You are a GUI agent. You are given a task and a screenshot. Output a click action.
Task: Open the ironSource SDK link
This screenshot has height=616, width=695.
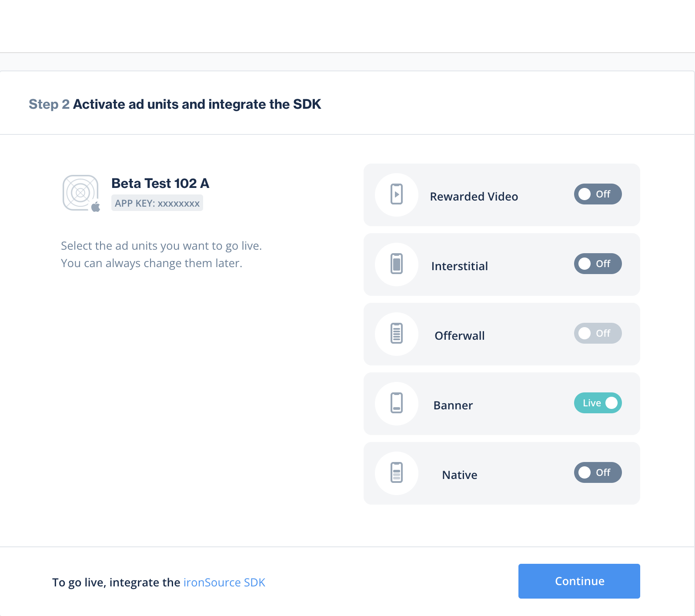(x=224, y=583)
